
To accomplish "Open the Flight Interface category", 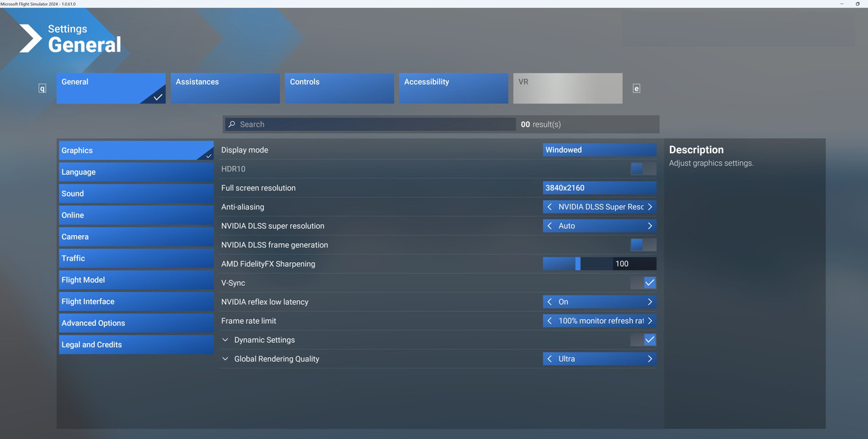I will [x=136, y=301].
